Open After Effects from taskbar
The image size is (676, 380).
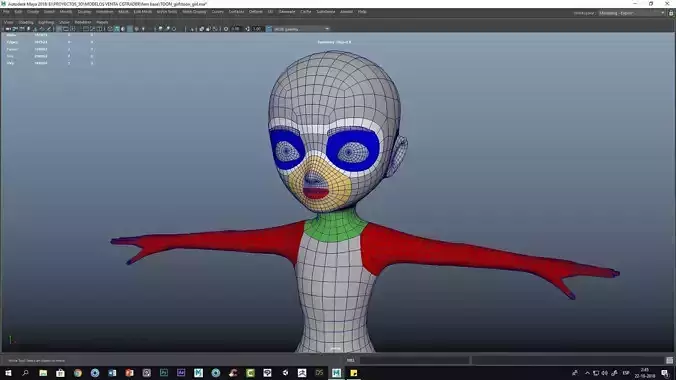point(181,373)
